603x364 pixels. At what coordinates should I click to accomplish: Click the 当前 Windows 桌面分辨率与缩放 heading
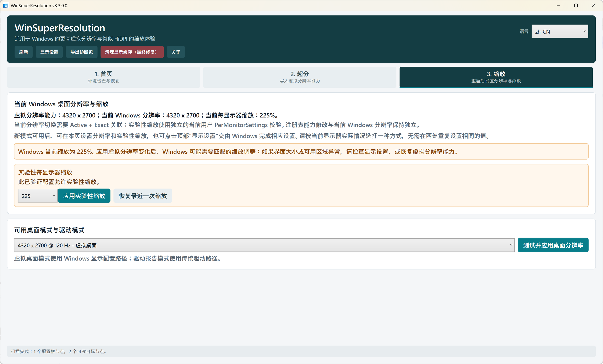61,104
